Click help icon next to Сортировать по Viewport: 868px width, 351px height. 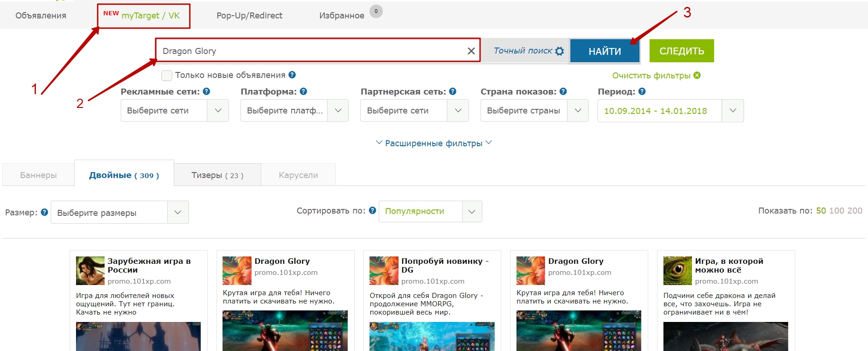(372, 210)
